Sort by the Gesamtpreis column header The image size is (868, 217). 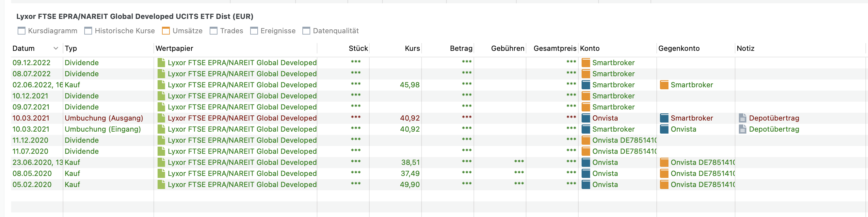pyautogui.click(x=555, y=49)
